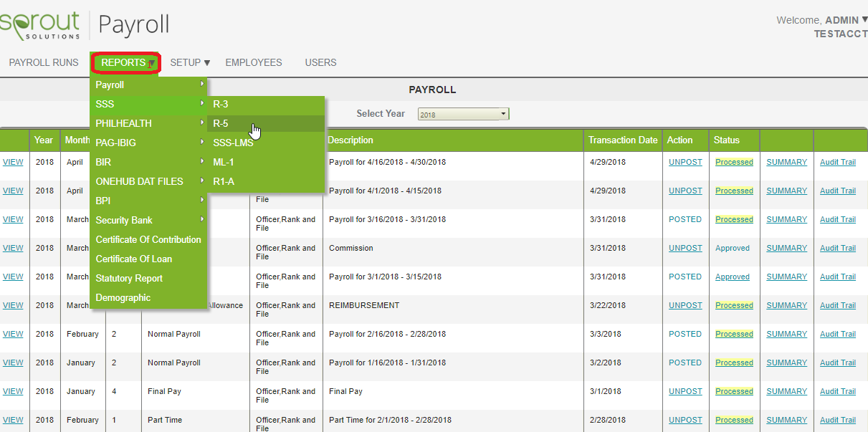Screen dimensions: 868x432
Task: View Audit Trail of the Part Time payroll
Action: (x=837, y=420)
